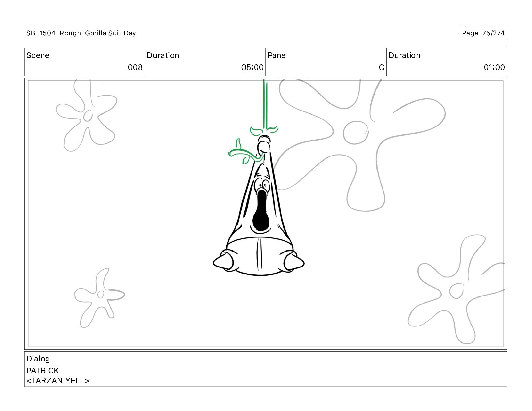Click the scene 'Duration' label

tap(163, 55)
